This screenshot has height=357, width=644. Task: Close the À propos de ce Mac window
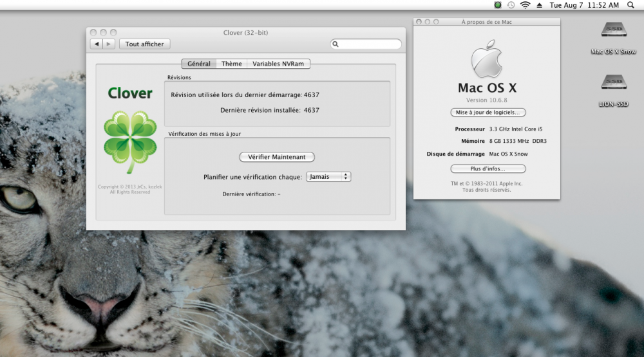pyautogui.click(x=419, y=22)
